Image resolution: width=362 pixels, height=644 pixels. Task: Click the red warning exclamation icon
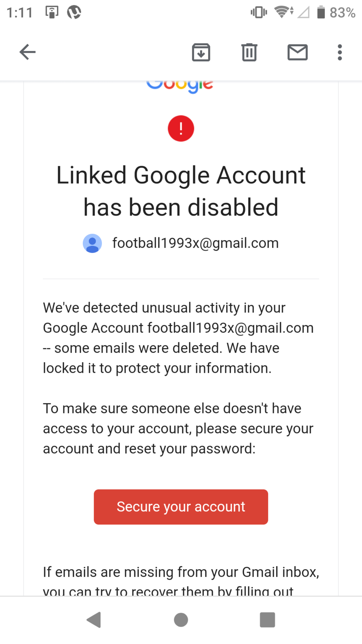pyautogui.click(x=181, y=129)
